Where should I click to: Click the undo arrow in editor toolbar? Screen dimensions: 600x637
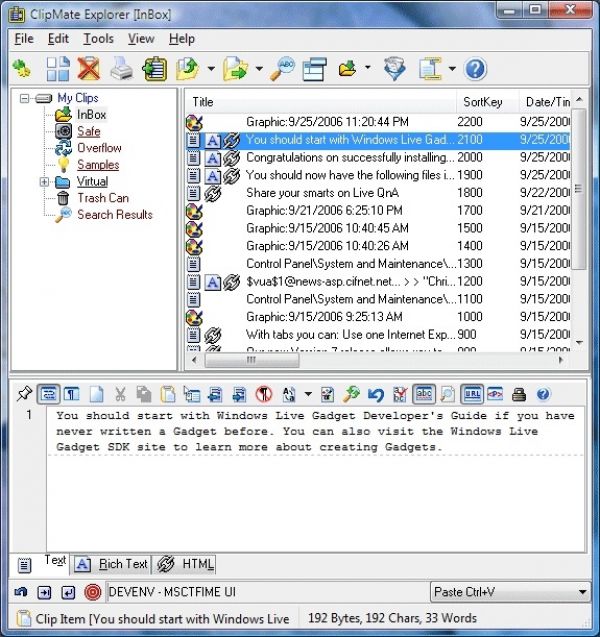(x=375, y=394)
